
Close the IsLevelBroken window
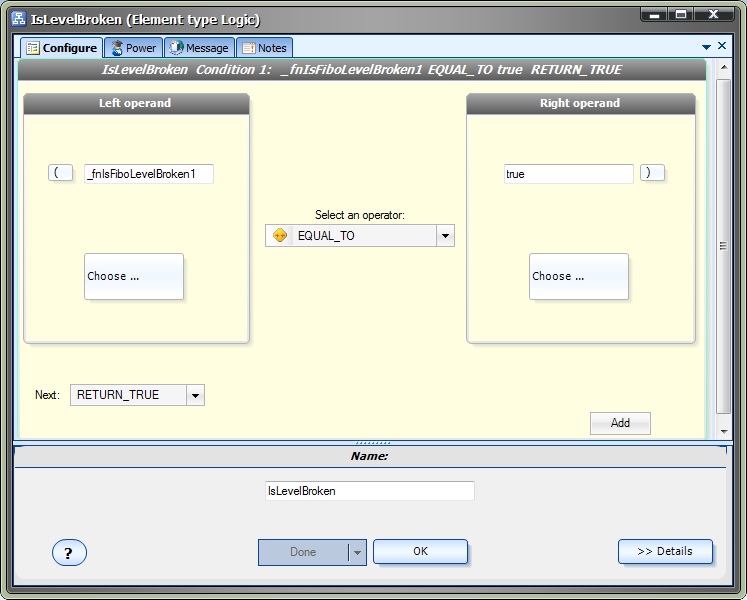click(713, 15)
